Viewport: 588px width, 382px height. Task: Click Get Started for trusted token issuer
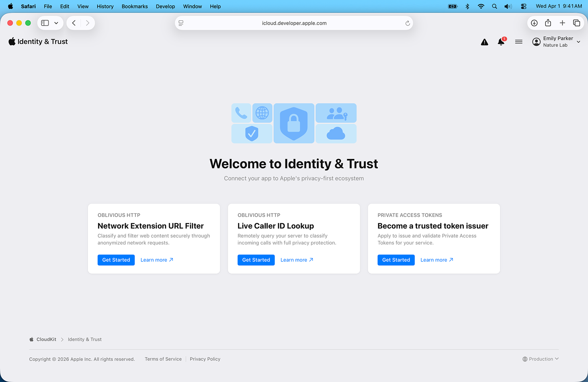tap(396, 260)
